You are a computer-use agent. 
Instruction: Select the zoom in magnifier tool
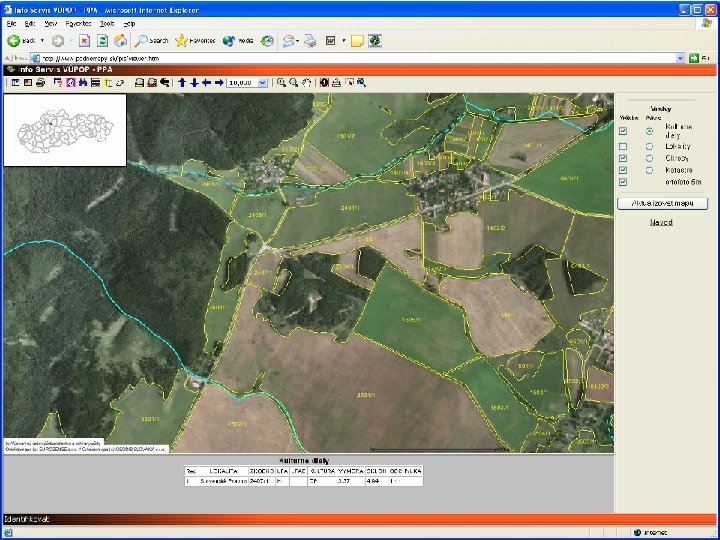point(282,84)
